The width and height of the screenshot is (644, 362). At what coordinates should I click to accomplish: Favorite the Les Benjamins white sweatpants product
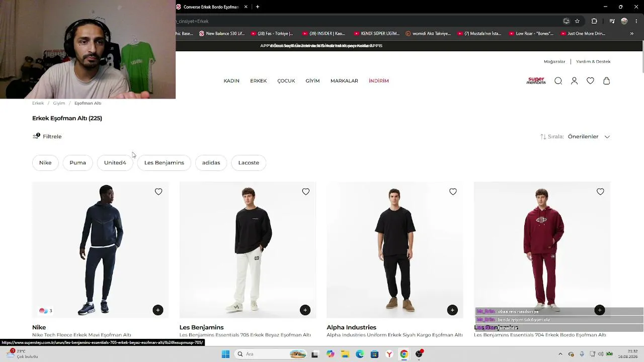coord(306,192)
